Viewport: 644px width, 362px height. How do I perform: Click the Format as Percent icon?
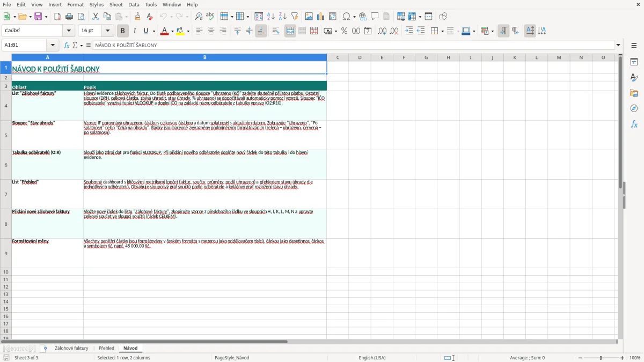coord(344,31)
